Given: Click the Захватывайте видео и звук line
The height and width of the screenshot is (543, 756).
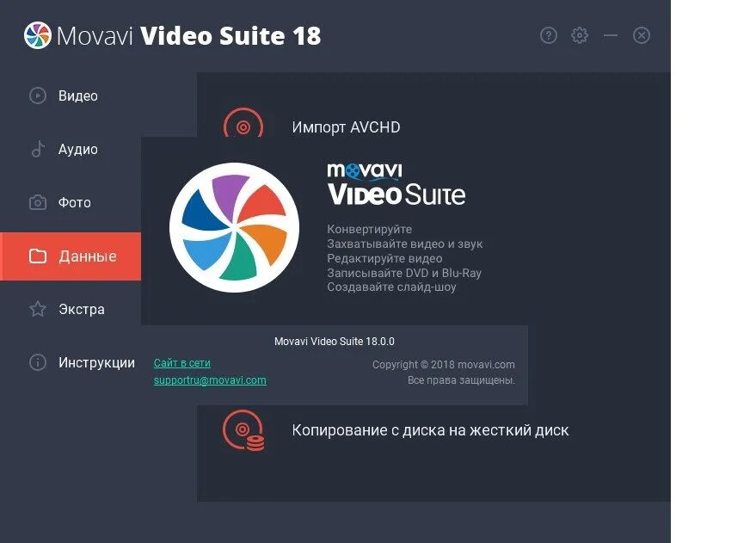Looking at the screenshot, I should point(404,244).
